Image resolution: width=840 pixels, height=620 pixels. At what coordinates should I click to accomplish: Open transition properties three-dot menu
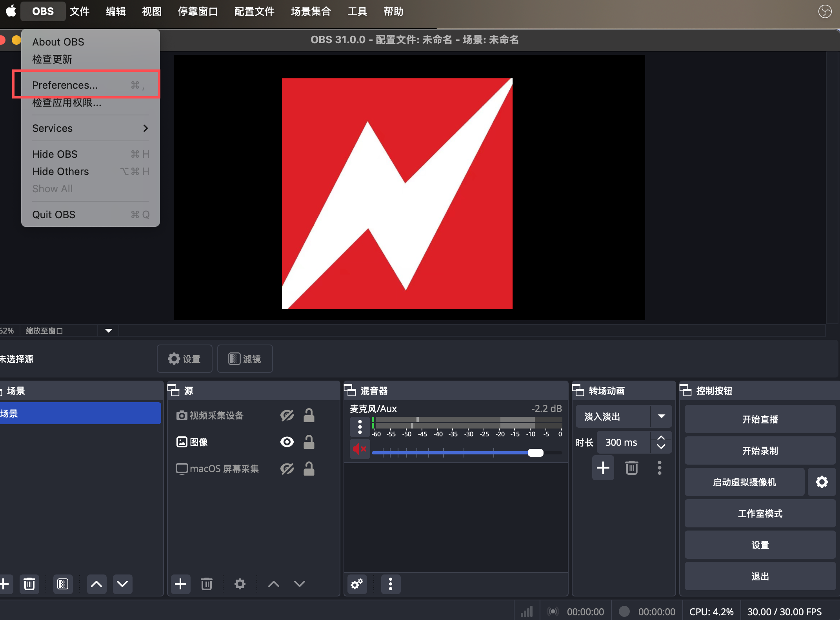point(660,467)
